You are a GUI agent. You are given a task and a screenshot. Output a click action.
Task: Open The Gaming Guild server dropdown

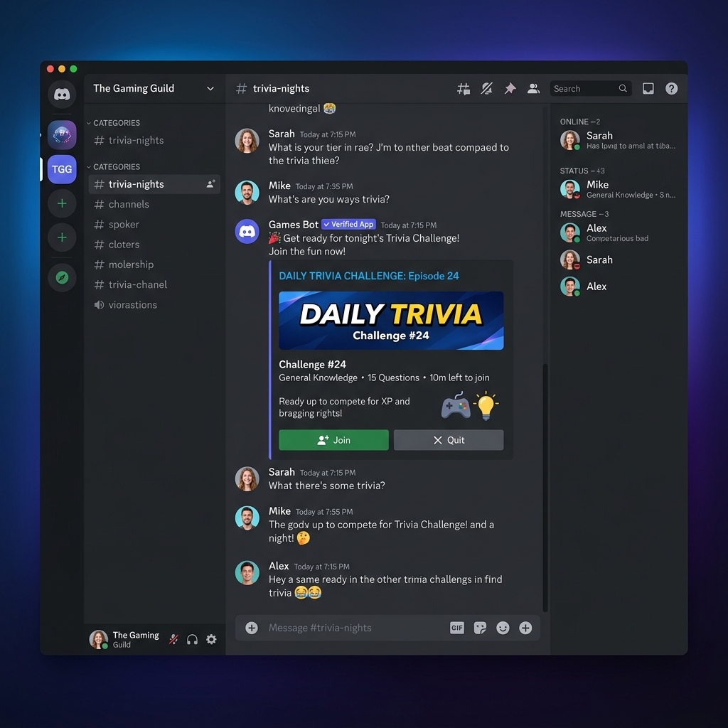(210, 88)
